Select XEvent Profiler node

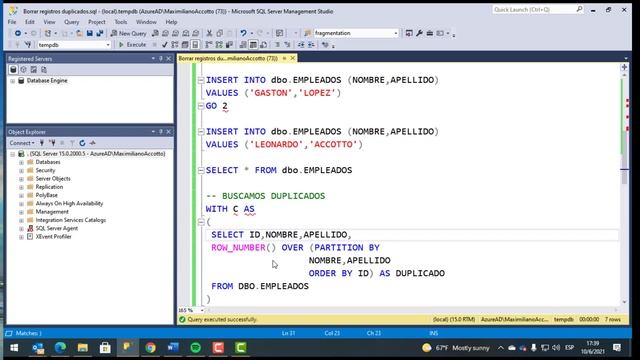(x=53, y=237)
